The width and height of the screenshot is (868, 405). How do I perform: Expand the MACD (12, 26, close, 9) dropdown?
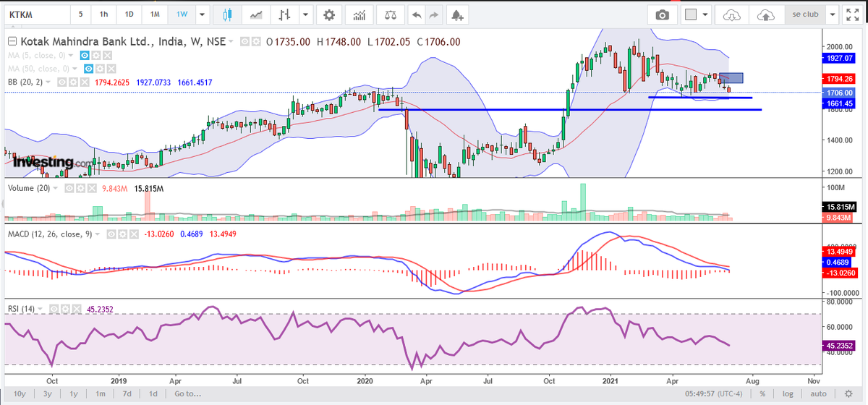tap(99, 235)
